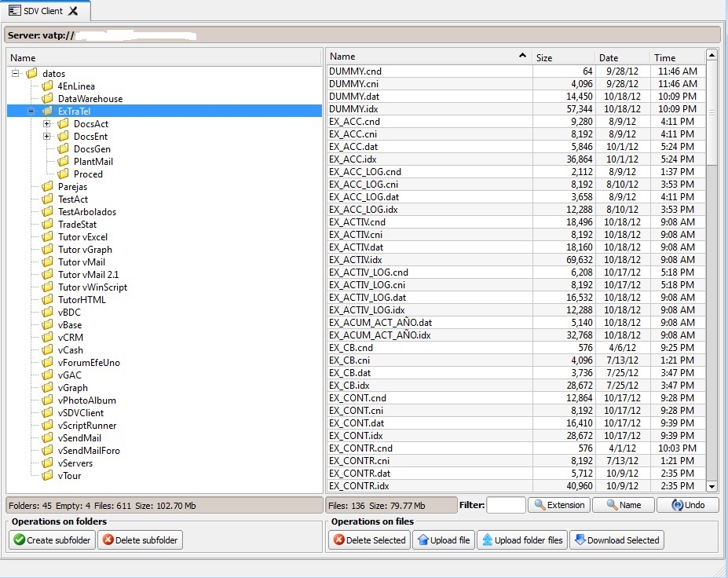Select file DUMMY.cnd

(516, 71)
